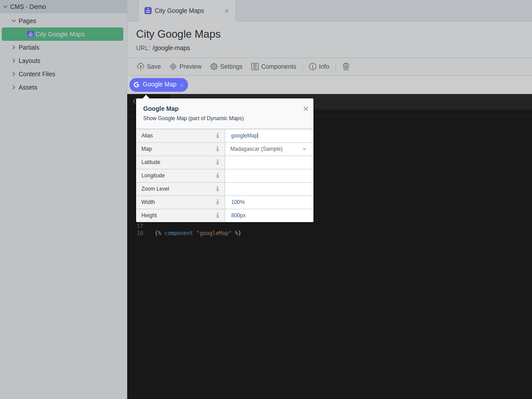Select the Google Map component chip
This screenshot has width=532, height=399.
[x=159, y=85]
